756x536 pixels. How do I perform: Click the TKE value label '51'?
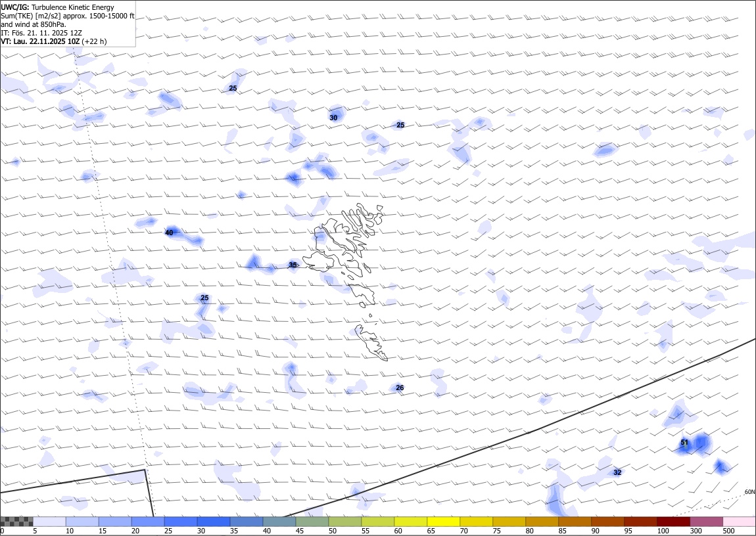pyautogui.click(x=684, y=443)
